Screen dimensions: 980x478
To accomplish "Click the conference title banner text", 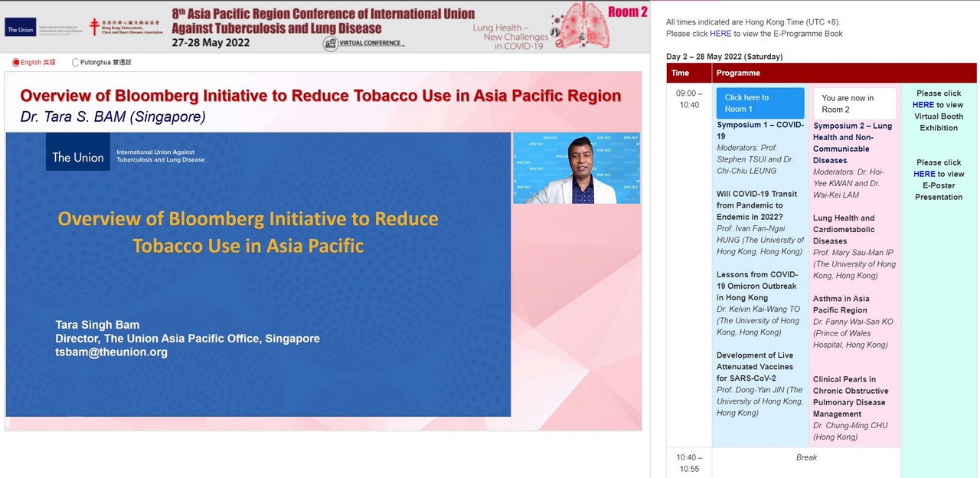I will click(x=323, y=21).
